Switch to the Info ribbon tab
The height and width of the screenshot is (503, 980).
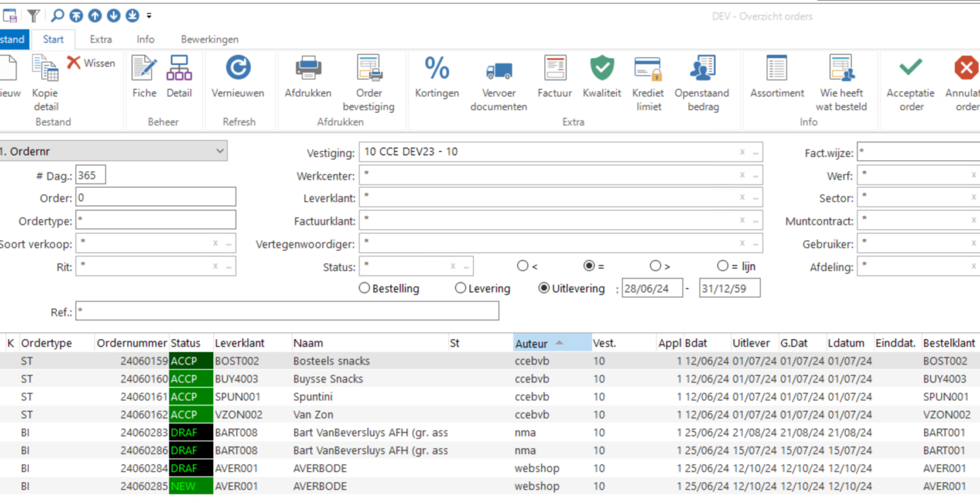pyautogui.click(x=145, y=39)
